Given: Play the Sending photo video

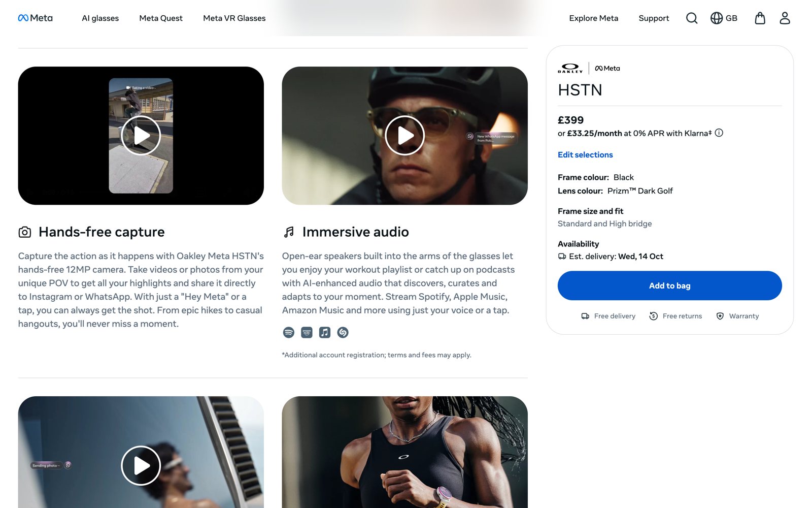Looking at the screenshot, I should point(141,465).
